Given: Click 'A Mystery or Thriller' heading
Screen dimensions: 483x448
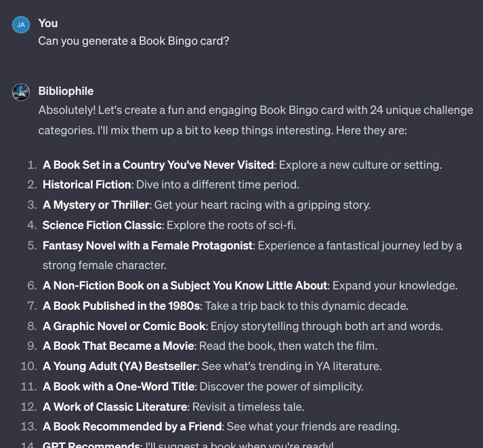Looking at the screenshot, I should pos(96,205).
